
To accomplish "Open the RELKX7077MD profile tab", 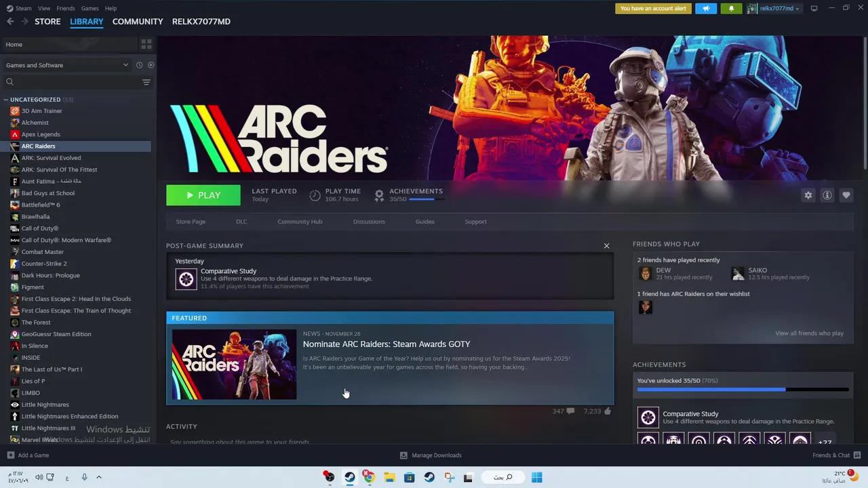I will [x=201, y=22].
